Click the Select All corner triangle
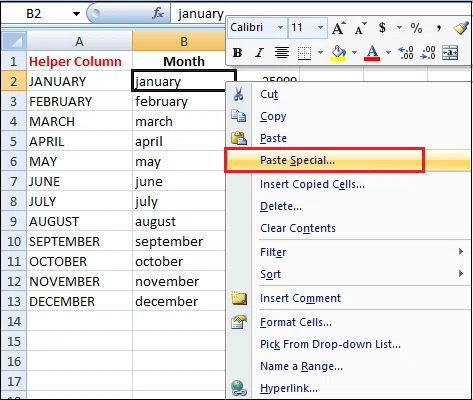Screen dimensions: 473x400 click(x=14, y=41)
